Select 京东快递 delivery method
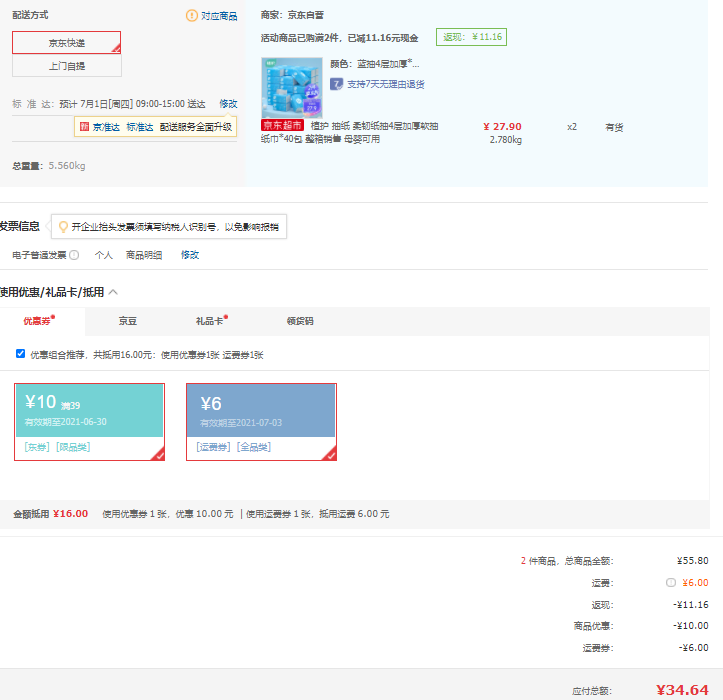The height and width of the screenshot is (700, 723). 66,43
